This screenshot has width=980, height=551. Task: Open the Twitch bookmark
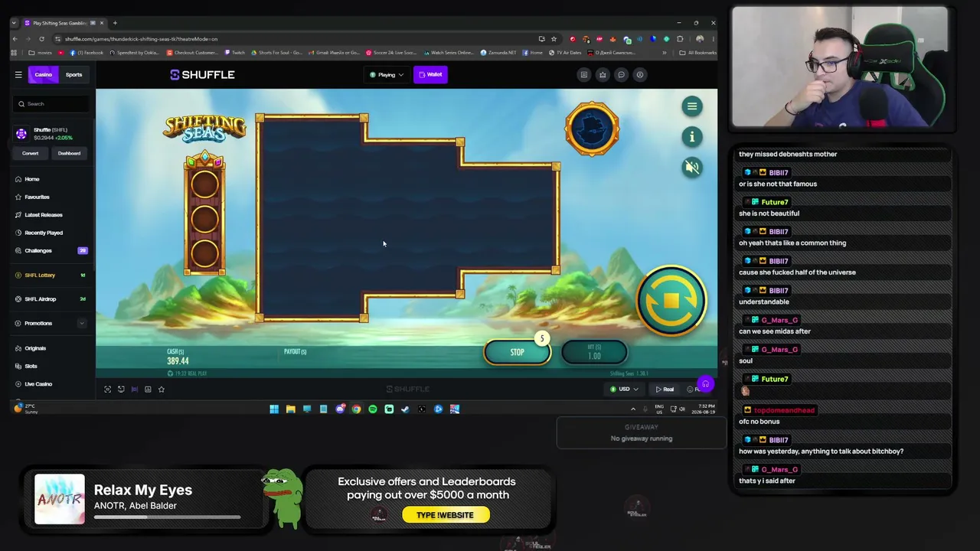[x=234, y=53]
